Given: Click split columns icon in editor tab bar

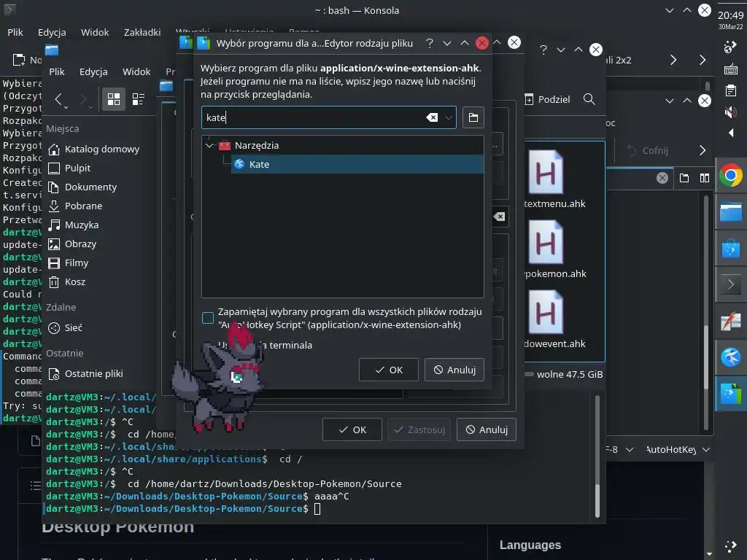Looking at the screenshot, I should tap(705, 178).
